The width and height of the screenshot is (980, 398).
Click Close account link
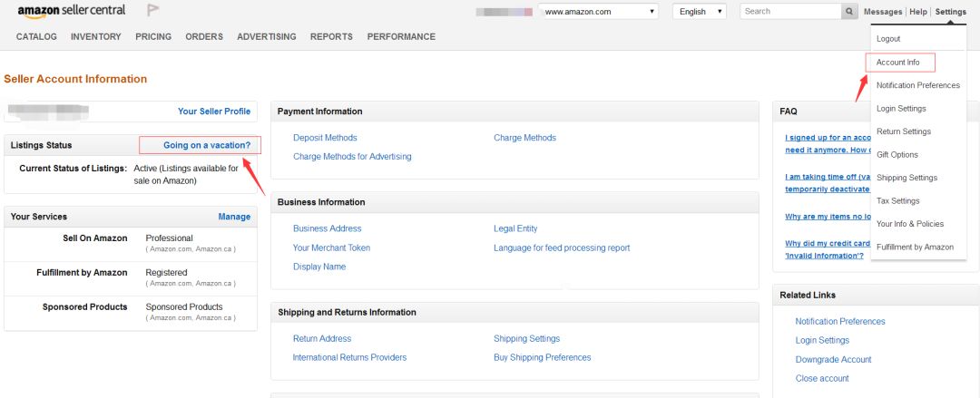point(822,379)
